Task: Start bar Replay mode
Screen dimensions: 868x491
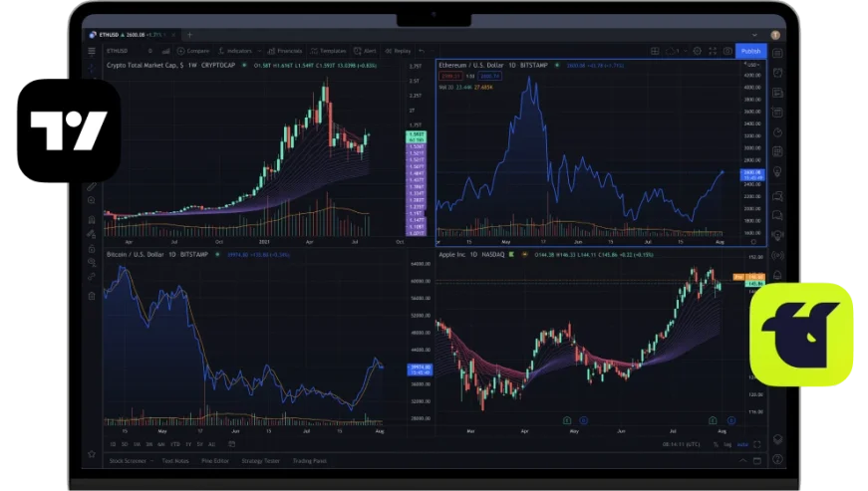Action: (399, 51)
